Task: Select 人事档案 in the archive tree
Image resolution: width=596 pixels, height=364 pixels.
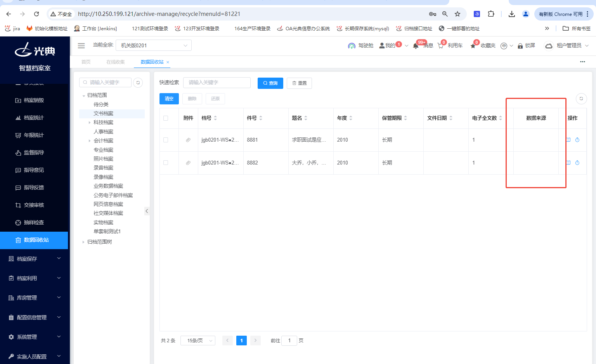Action: (x=103, y=132)
